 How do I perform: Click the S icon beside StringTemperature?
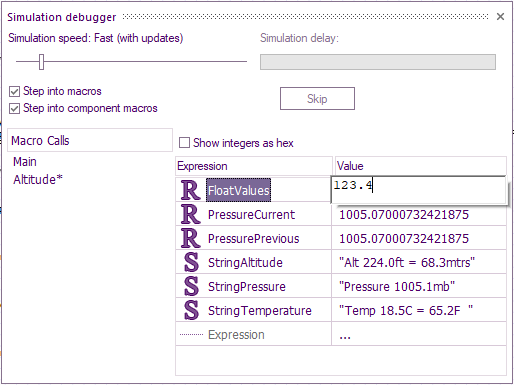pos(191,310)
